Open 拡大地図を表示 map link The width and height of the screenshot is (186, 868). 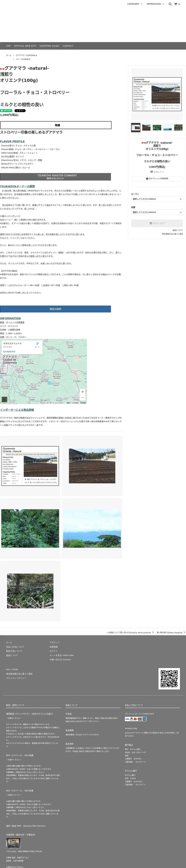[x=9, y=351]
